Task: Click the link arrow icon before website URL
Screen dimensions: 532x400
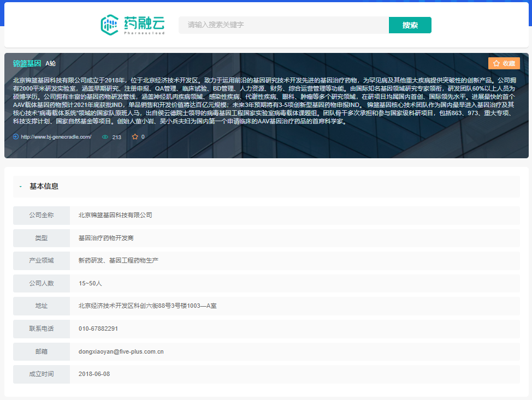Action: [x=16, y=137]
